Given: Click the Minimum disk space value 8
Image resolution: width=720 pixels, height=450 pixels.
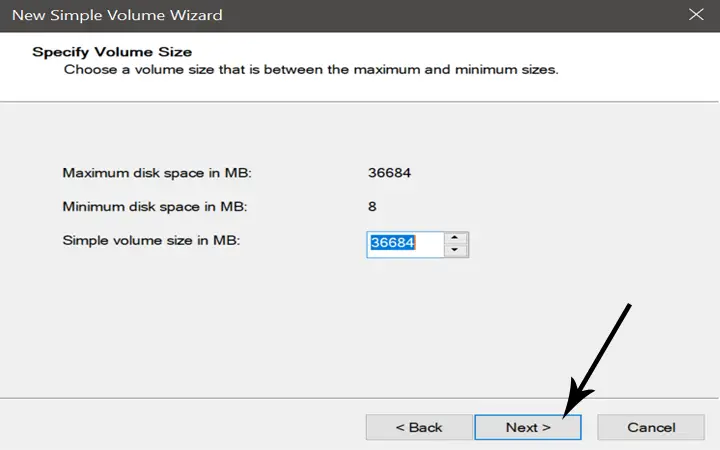Looking at the screenshot, I should click(372, 207).
